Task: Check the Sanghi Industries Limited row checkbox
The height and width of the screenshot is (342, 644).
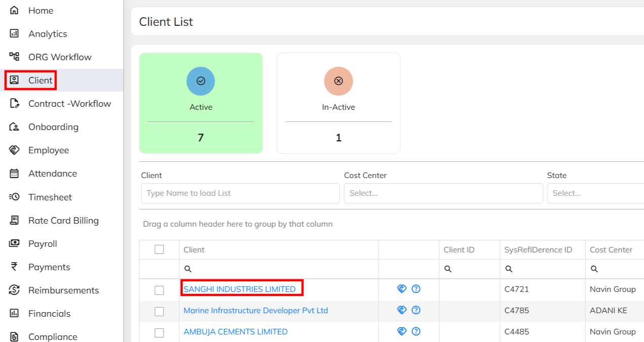Action: 159,290
